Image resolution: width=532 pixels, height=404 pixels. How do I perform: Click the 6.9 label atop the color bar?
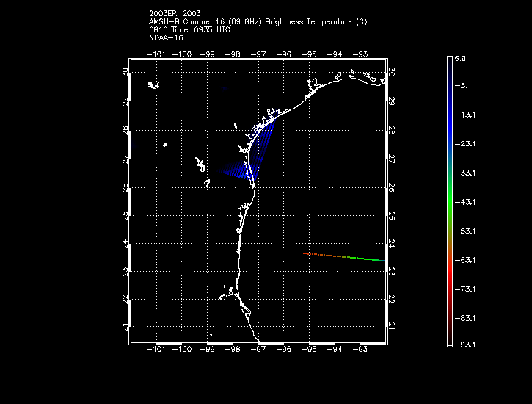[x=461, y=57]
